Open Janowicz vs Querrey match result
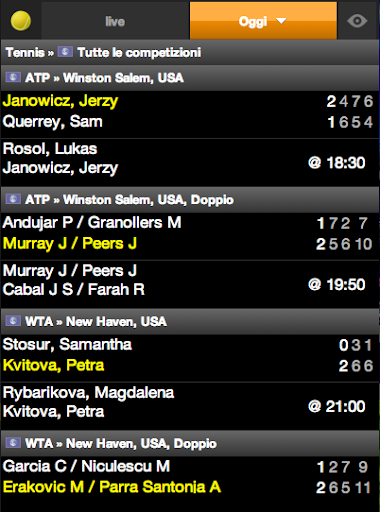 pyautogui.click(x=190, y=111)
